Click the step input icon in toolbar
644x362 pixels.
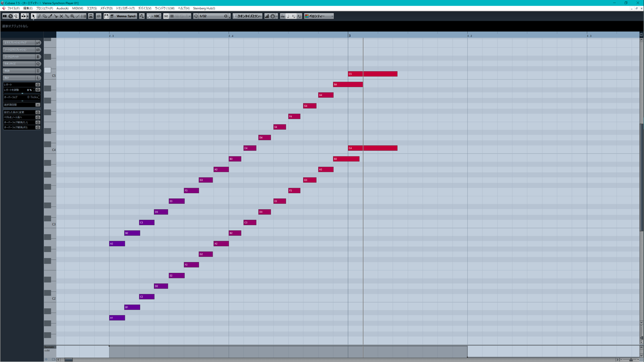[267, 16]
